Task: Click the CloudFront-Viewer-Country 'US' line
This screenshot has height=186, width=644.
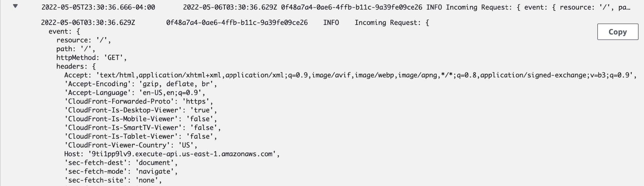Action: click(x=131, y=145)
